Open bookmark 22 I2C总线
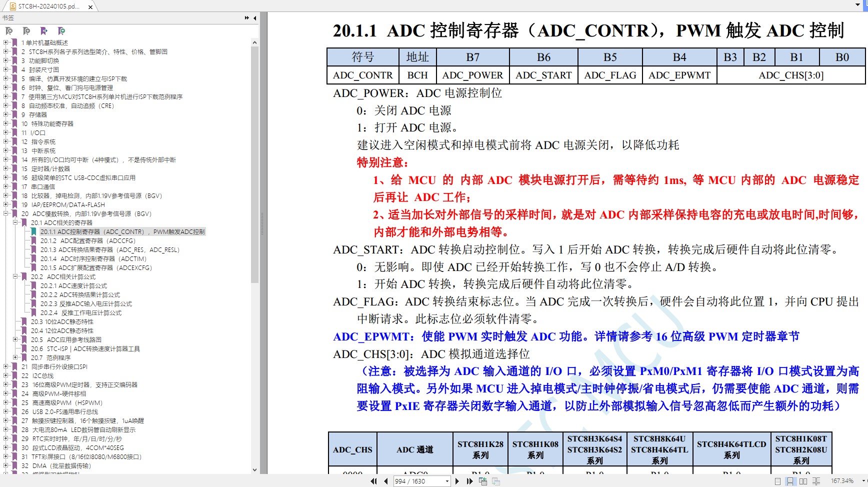 click(37, 375)
